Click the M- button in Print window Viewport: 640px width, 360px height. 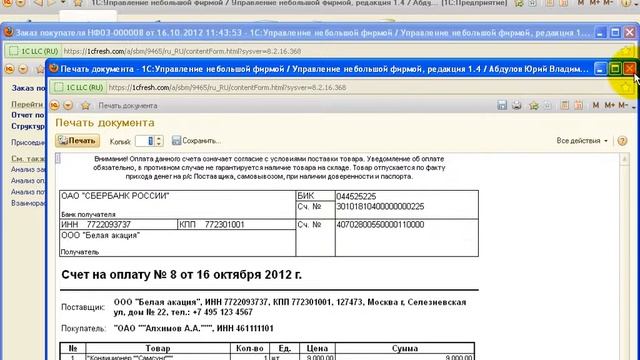(x=622, y=105)
